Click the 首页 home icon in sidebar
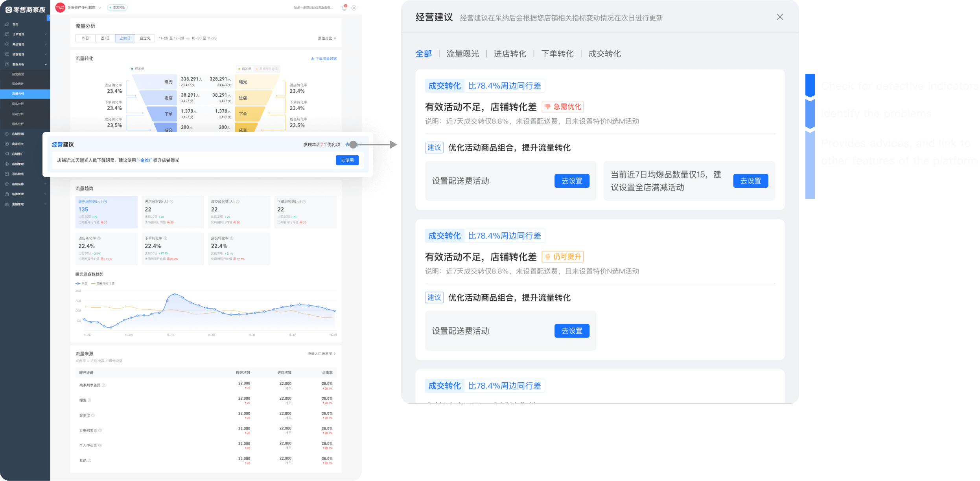Screen dimensions: 980x481 [7, 24]
